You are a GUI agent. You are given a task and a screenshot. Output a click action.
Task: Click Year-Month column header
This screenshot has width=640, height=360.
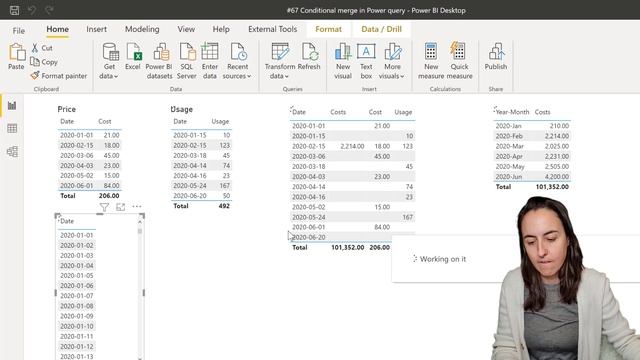tap(512, 112)
